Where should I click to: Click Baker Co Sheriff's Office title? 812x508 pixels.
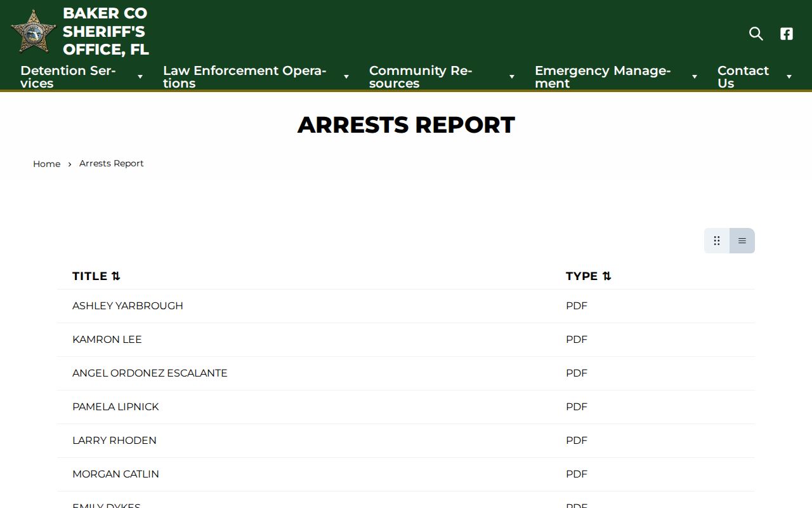click(106, 31)
